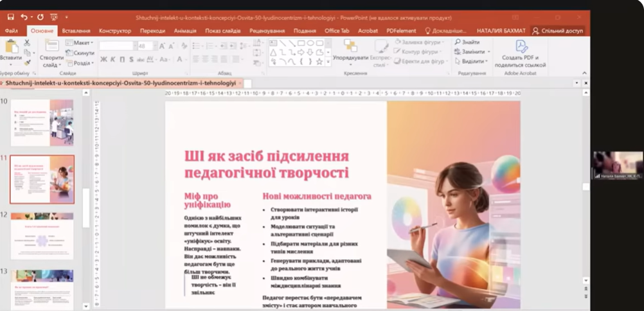Click the Спільний доступ share button
Screen dimensions: 644x311
[x=557, y=30]
